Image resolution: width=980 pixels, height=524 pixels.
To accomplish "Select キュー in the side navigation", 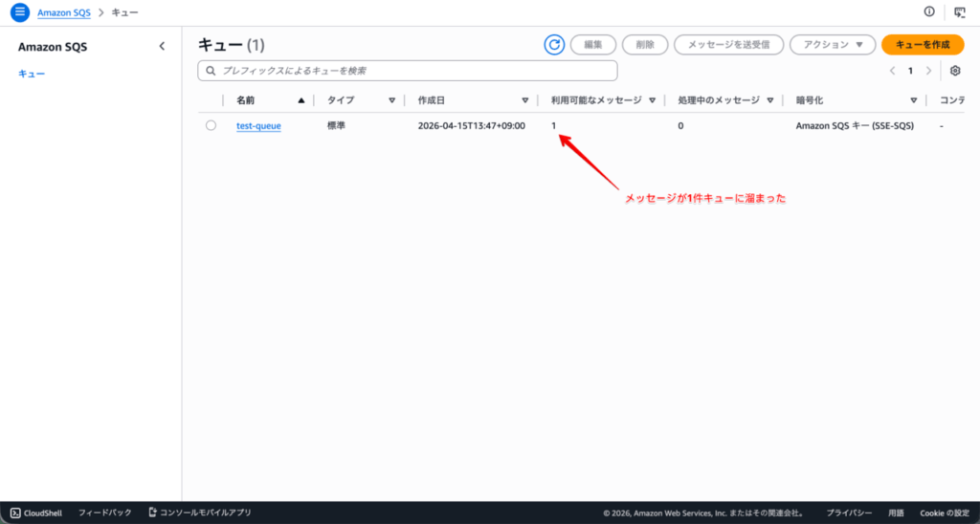I will click(32, 74).
